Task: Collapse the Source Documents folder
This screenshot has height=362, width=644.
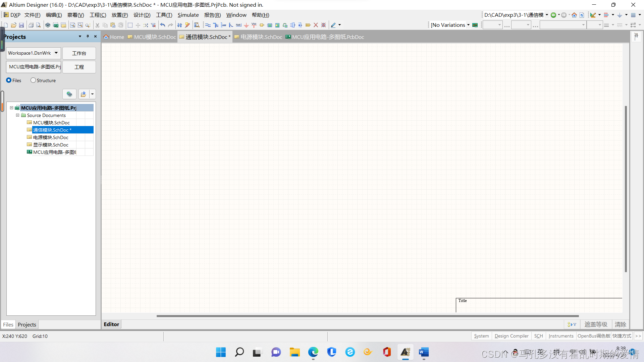Action: click(x=18, y=115)
